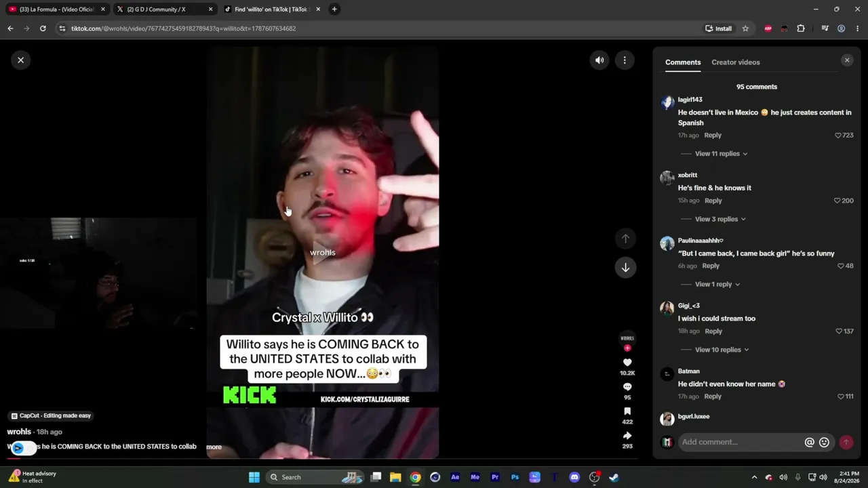The image size is (868, 488).
Task: Like Batman's comment with 111 likes
Action: [841, 396]
